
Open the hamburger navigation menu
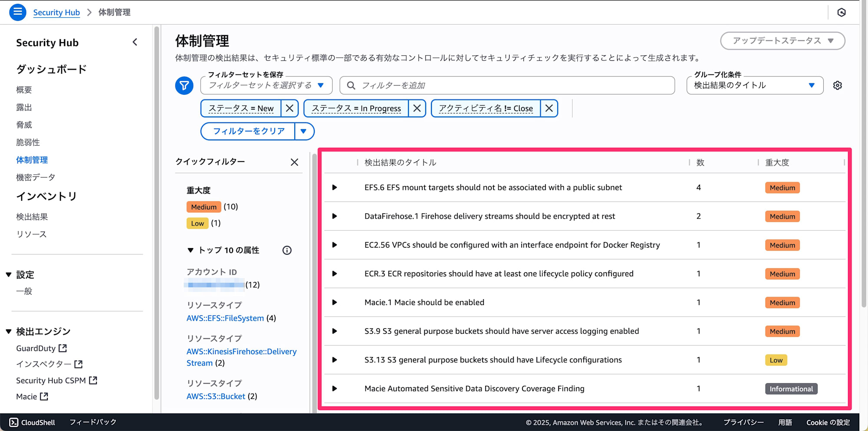(18, 12)
